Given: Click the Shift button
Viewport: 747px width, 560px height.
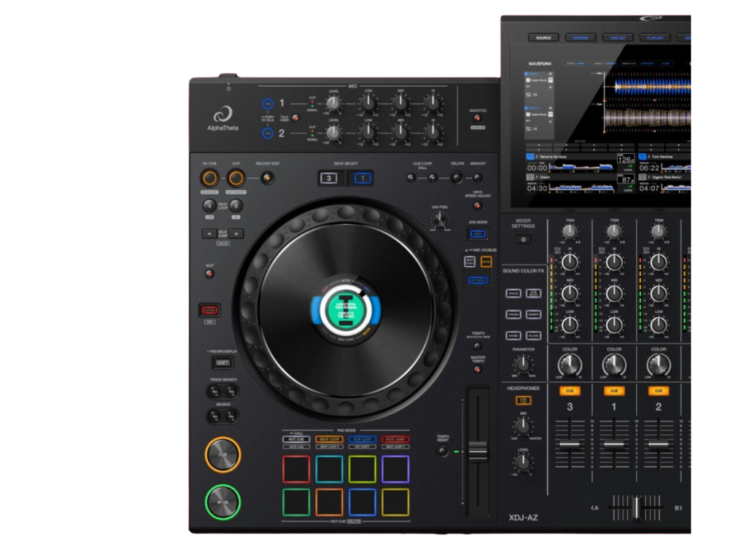Looking at the screenshot, I should coord(222,363).
